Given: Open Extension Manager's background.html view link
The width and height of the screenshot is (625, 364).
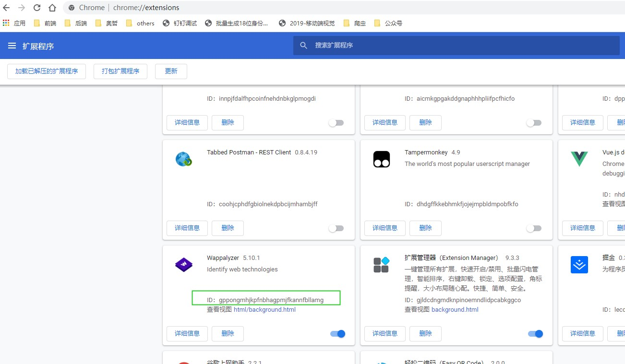Looking at the screenshot, I should click(x=455, y=309).
